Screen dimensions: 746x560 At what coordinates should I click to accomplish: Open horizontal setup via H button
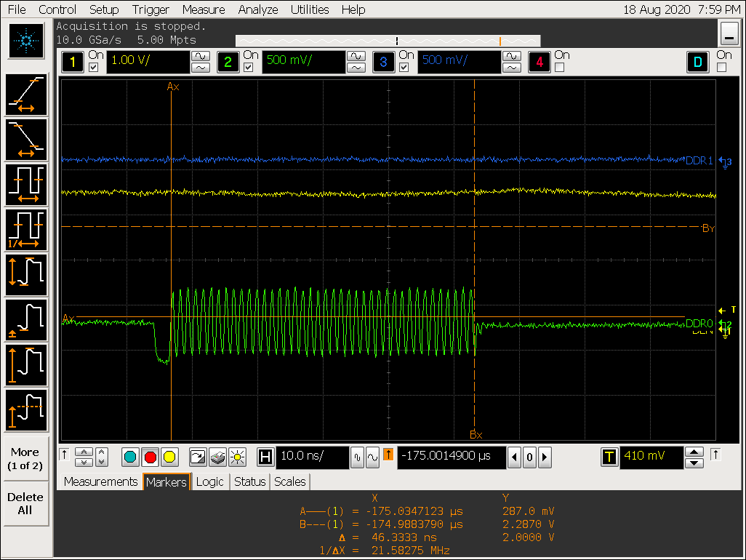(265, 457)
